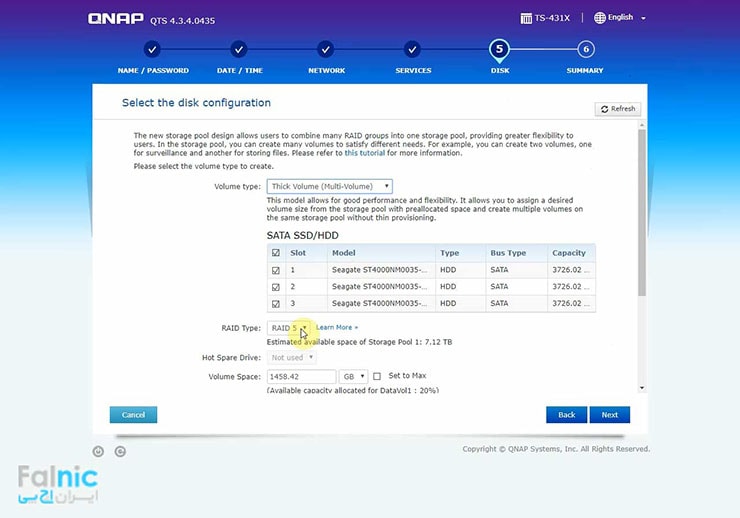The image size is (740, 518).
Task: Click the Name / Password step checkmark icon
Action: pyautogui.click(x=151, y=49)
